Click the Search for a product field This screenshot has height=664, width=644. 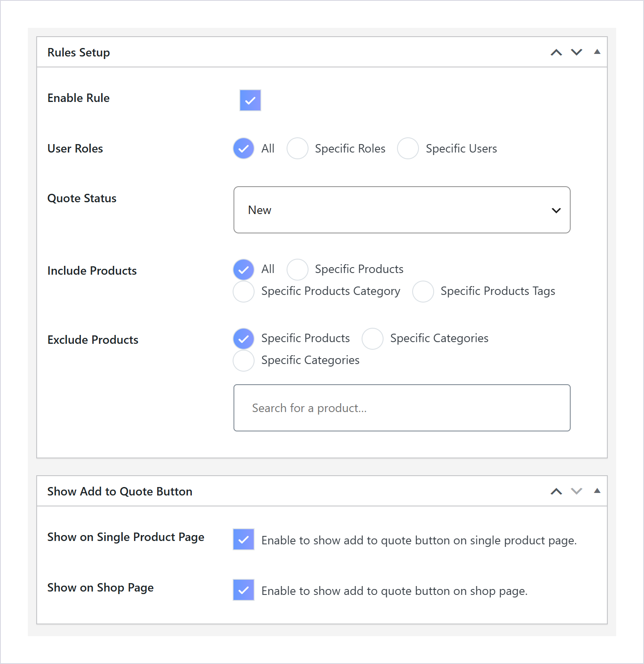tap(402, 408)
